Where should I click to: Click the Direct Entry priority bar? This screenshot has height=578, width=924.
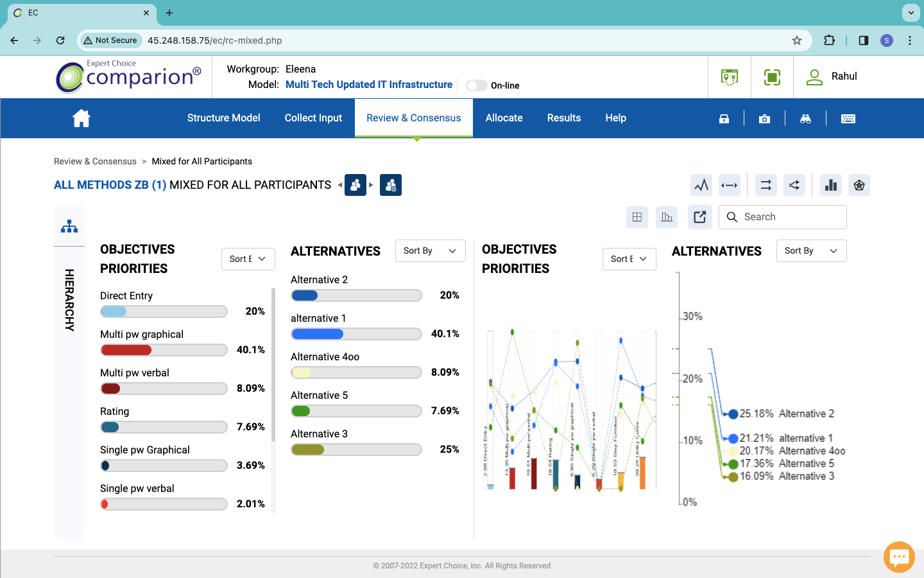[164, 311]
